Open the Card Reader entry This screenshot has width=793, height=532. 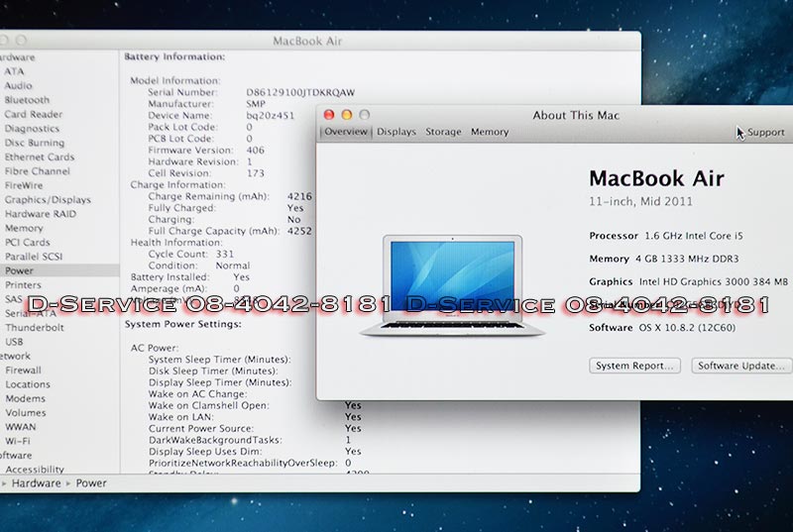click(34, 114)
